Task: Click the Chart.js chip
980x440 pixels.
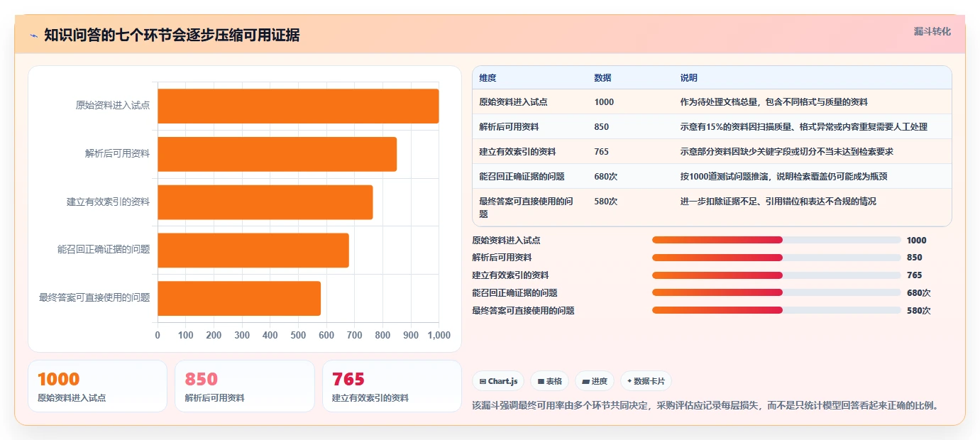Action: 498,381
